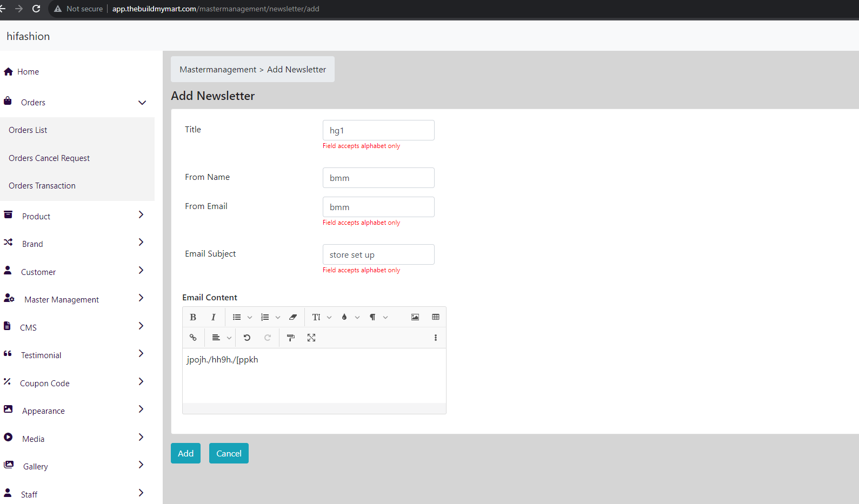
Task: Open the font size tool
Action: pos(316,317)
